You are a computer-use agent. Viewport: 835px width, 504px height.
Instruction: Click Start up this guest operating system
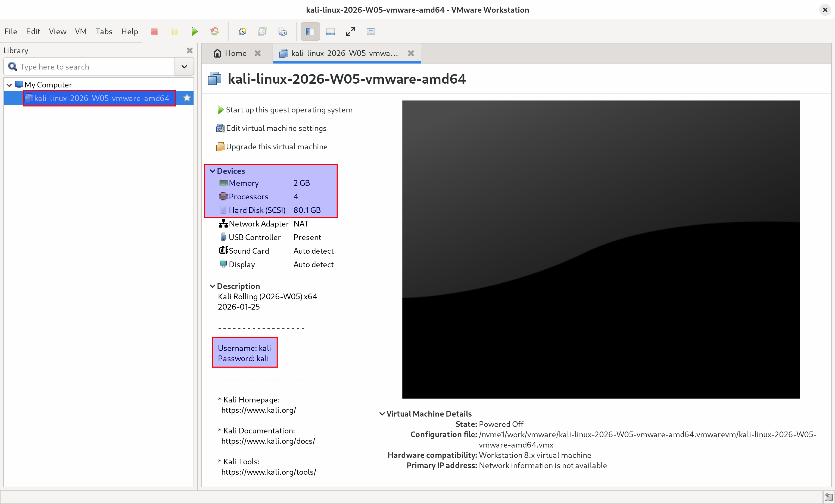[x=285, y=110]
